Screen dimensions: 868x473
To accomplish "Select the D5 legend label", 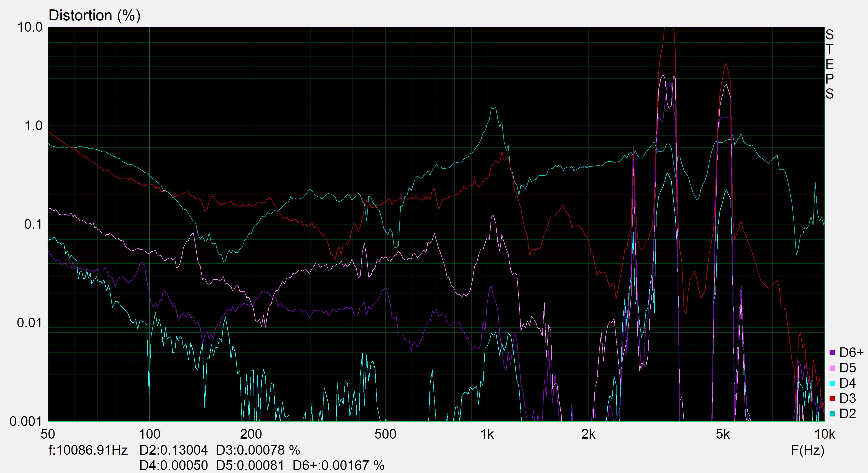I will [x=847, y=368].
